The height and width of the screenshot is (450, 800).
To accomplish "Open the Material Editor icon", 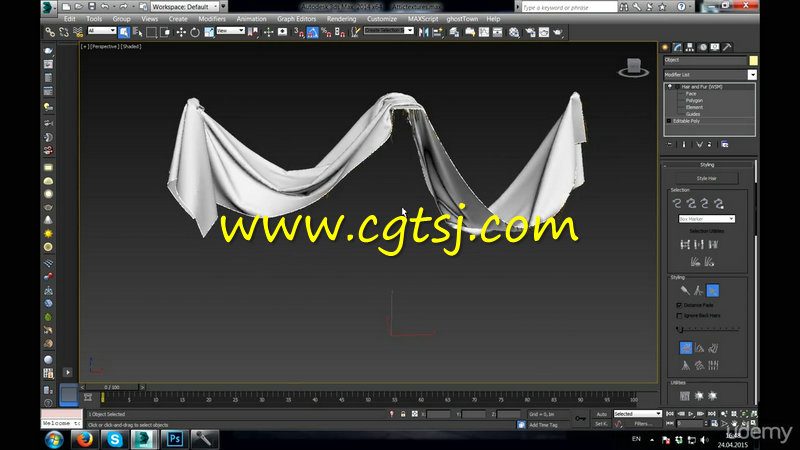I will pos(514,32).
